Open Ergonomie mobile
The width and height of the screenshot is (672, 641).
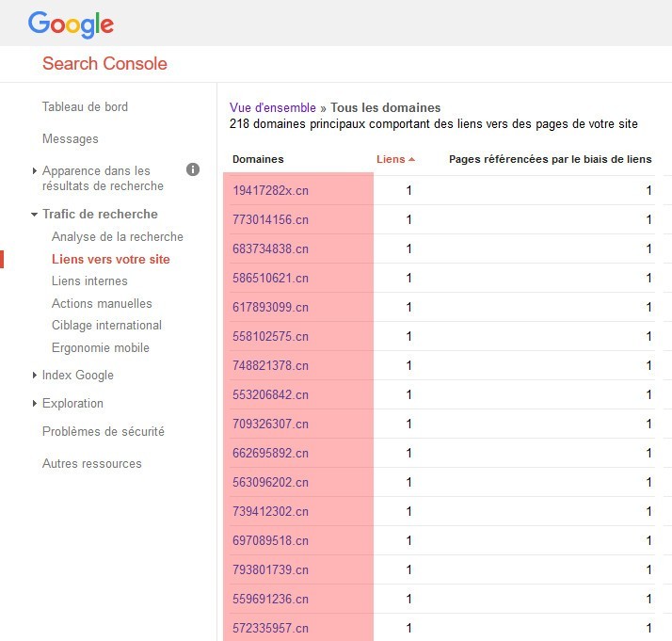point(101,347)
